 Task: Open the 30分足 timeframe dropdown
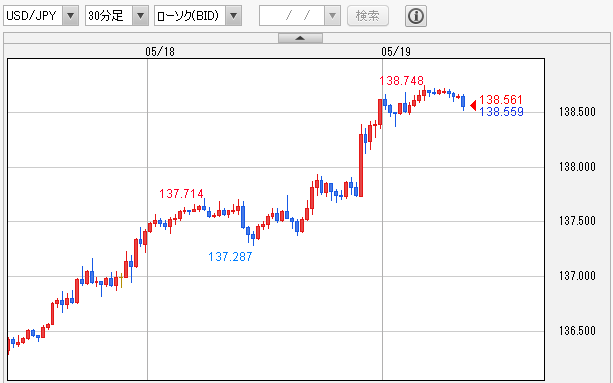[x=117, y=16]
